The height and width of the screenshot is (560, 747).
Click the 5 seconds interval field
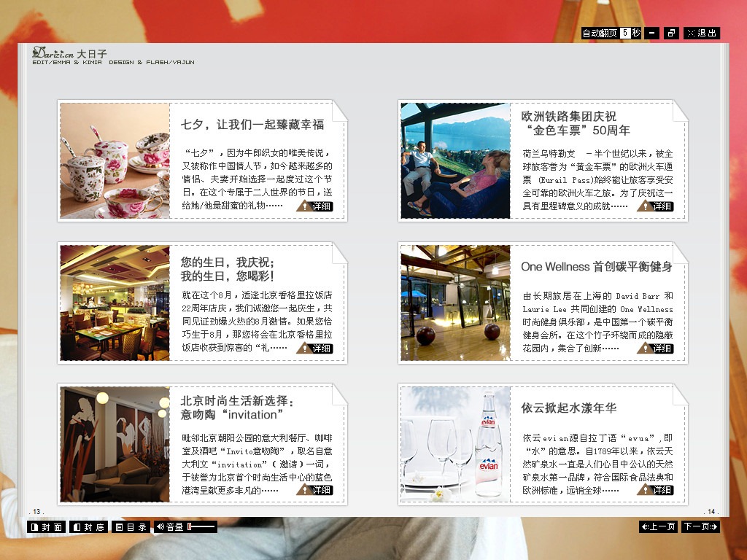pyautogui.click(x=625, y=33)
